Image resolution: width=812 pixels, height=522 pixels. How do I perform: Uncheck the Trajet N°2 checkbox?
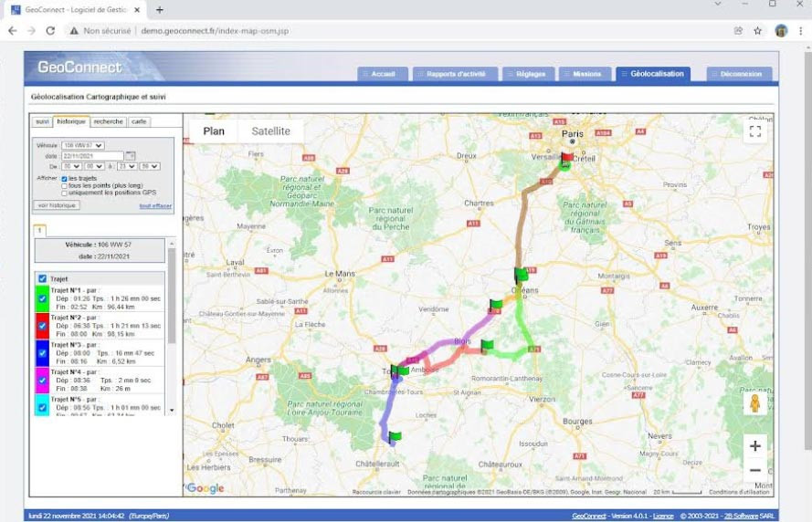click(42, 326)
